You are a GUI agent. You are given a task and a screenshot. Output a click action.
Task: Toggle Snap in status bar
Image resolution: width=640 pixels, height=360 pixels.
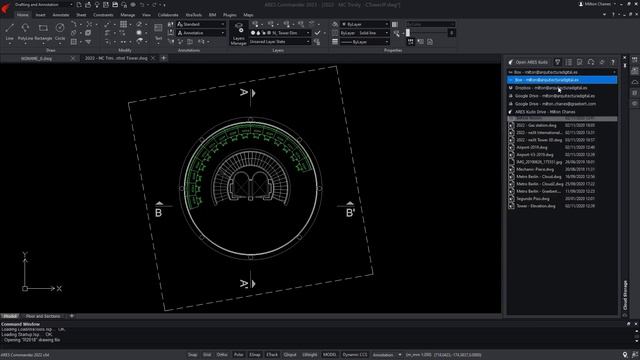[192, 355]
